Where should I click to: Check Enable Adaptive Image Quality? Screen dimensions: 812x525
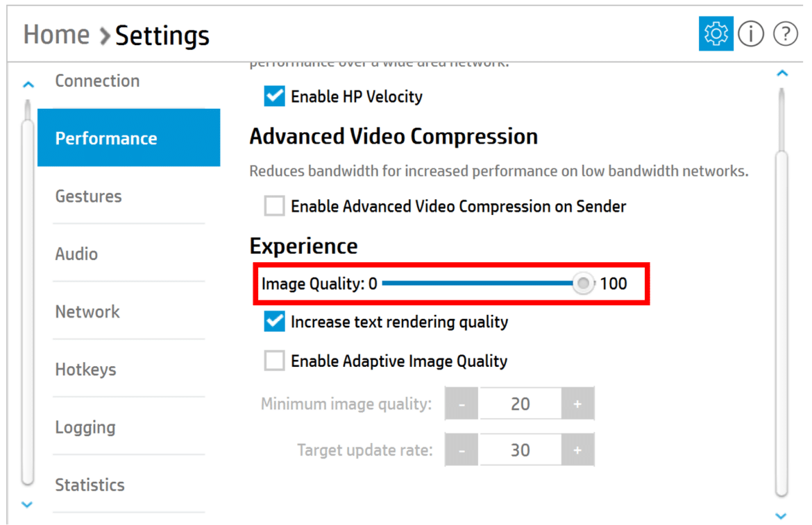274,361
